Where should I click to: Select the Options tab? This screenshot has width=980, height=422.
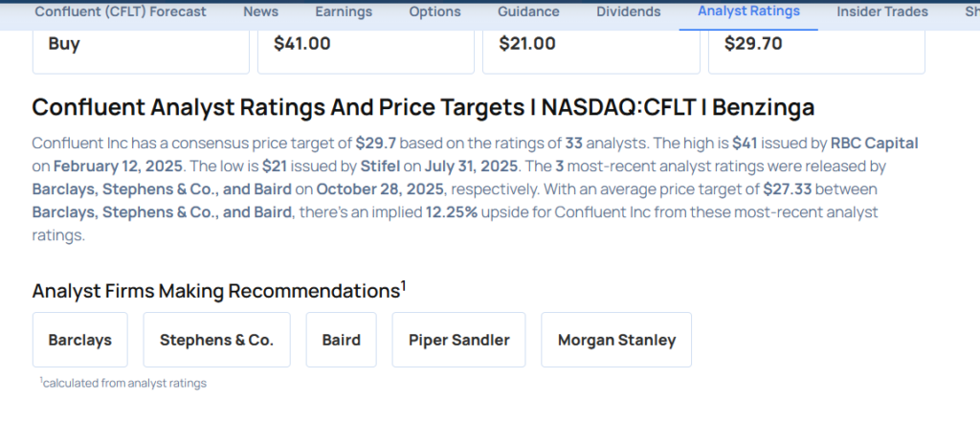[x=434, y=12]
